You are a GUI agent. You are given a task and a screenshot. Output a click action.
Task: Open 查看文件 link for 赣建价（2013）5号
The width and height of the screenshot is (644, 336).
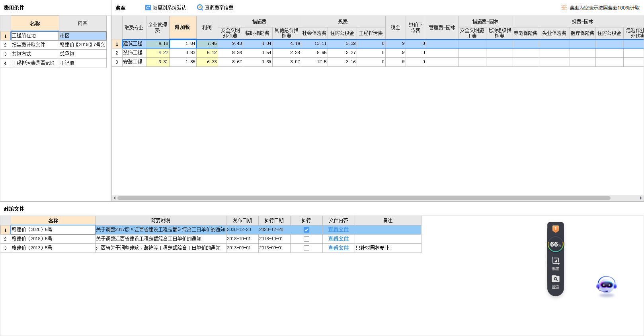point(338,248)
